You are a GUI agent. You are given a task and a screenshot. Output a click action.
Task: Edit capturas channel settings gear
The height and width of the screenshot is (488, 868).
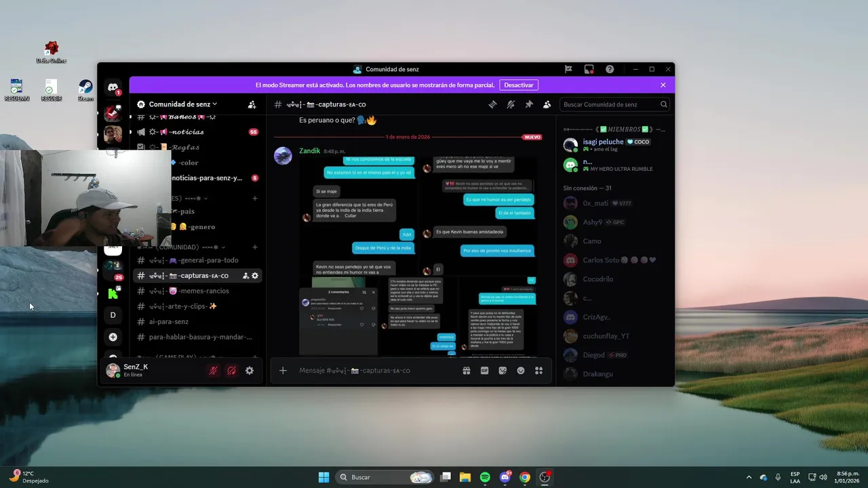coord(255,276)
